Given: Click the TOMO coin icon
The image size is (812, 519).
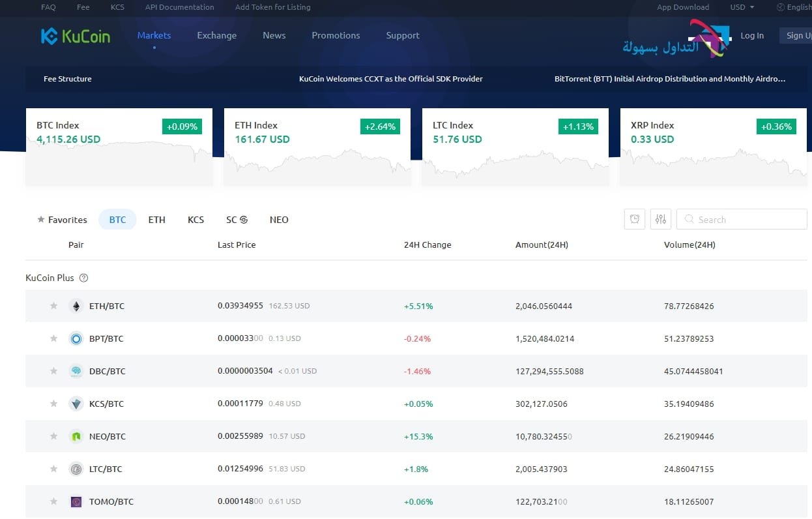Looking at the screenshot, I should point(76,501).
